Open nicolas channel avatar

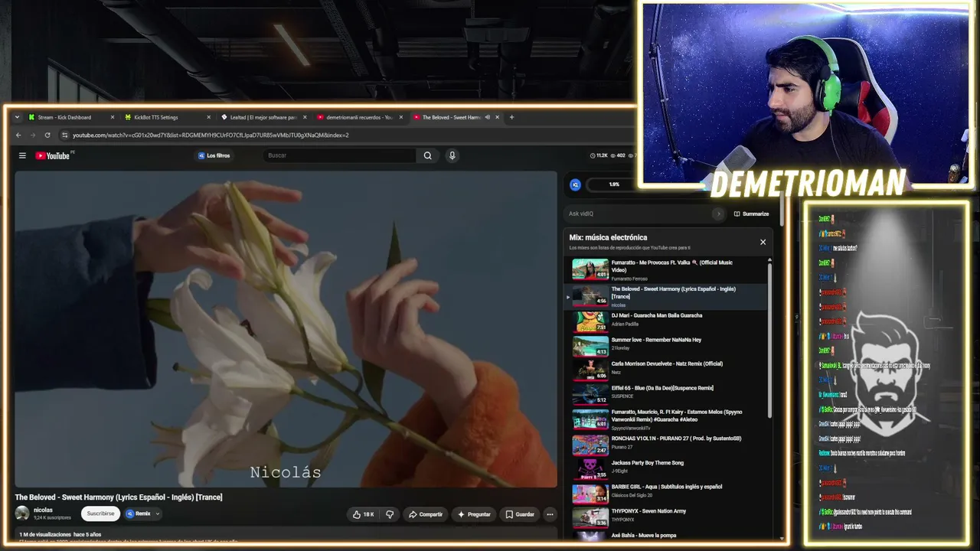click(22, 514)
